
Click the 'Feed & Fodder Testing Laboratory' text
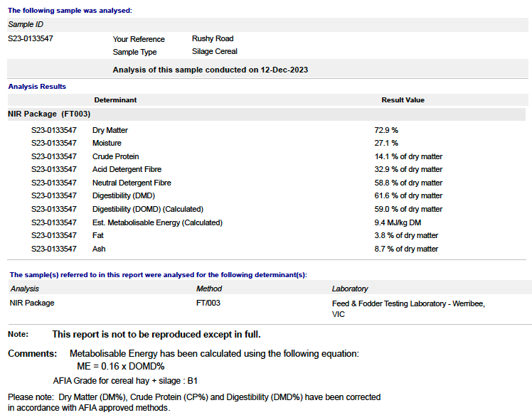pos(408,303)
